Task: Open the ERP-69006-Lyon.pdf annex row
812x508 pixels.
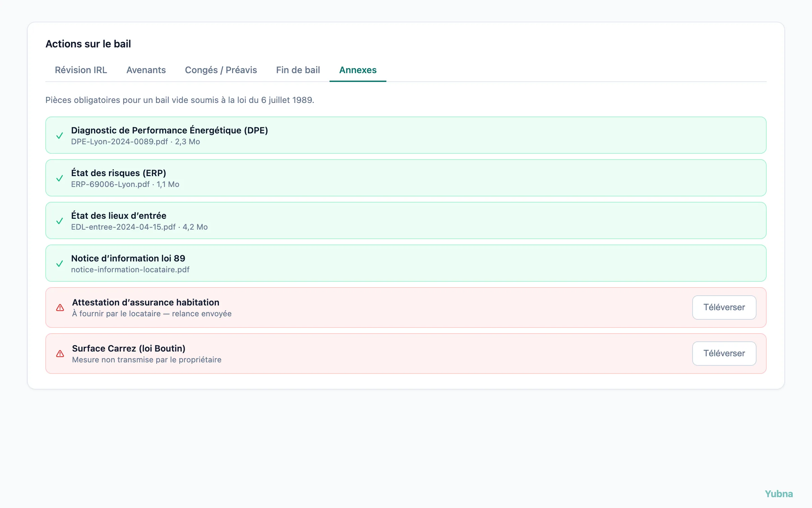Action: coord(406,178)
